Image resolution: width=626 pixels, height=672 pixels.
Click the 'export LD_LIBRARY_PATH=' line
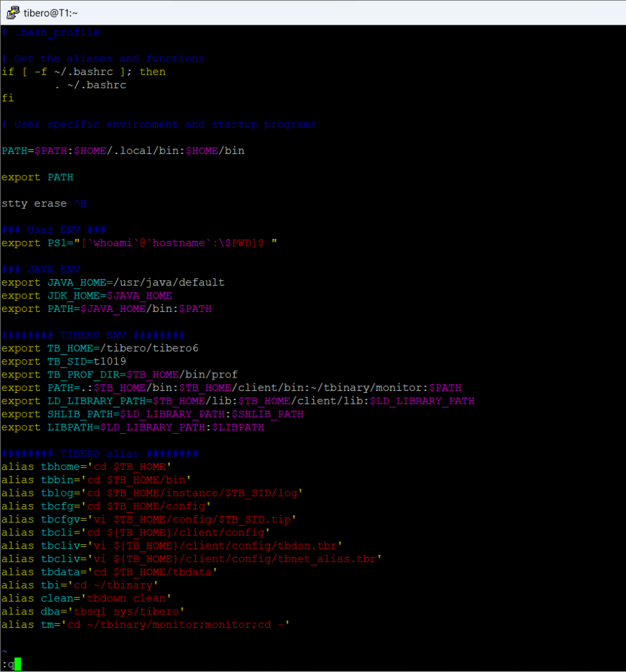click(238, 401)
